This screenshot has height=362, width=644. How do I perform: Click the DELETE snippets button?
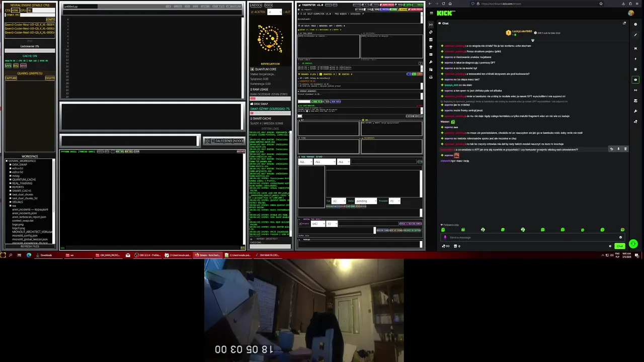click(x=50, y=78)
